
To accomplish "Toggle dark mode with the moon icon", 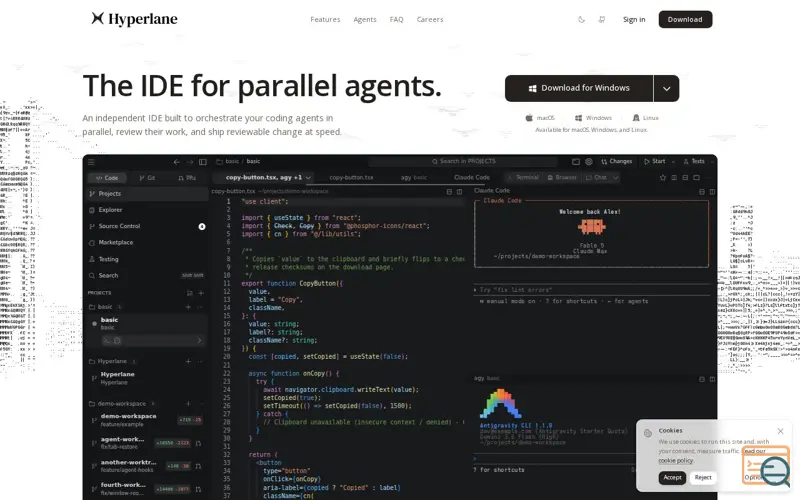I will tap(581, 19).
